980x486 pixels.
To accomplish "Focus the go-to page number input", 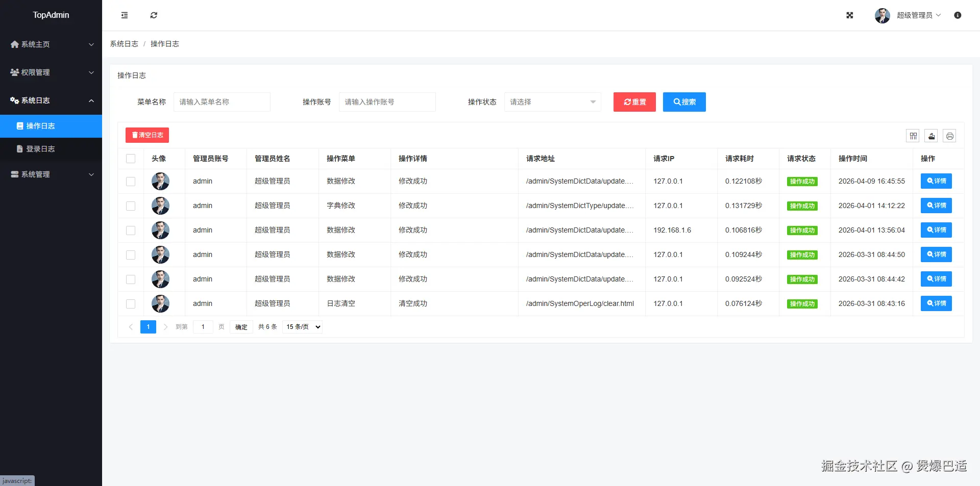I will 203,327.
